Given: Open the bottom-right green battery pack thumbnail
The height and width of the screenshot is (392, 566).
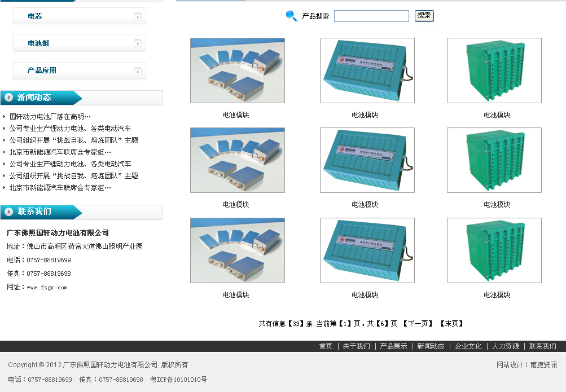Looking at the screenshot, I should pyautogui.click(x=494, y=250).
